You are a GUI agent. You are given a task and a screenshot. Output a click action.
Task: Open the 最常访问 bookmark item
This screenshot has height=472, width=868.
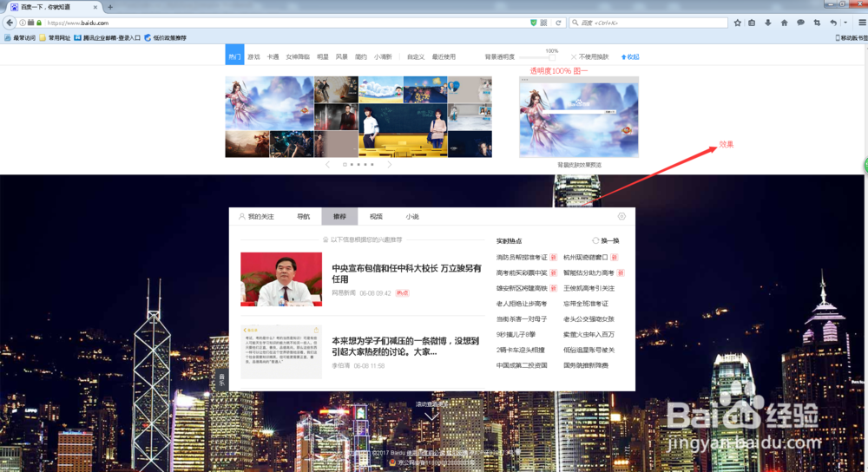pos(20,37)
